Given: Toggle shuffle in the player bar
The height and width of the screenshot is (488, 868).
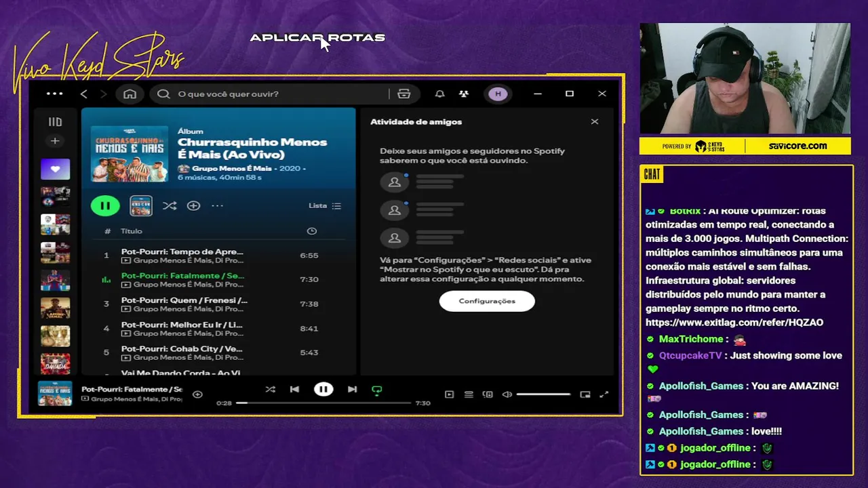Looking at the screenshot, I should point(271,390).
